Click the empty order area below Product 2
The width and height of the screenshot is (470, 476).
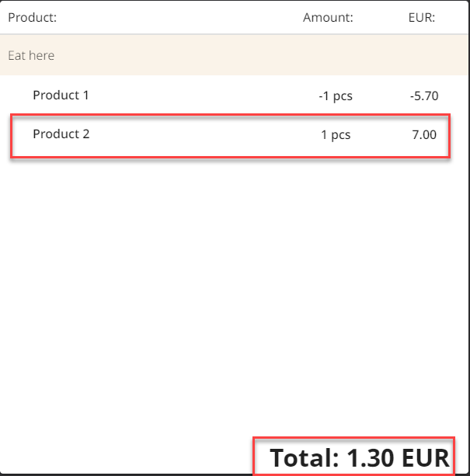point(233,295)
